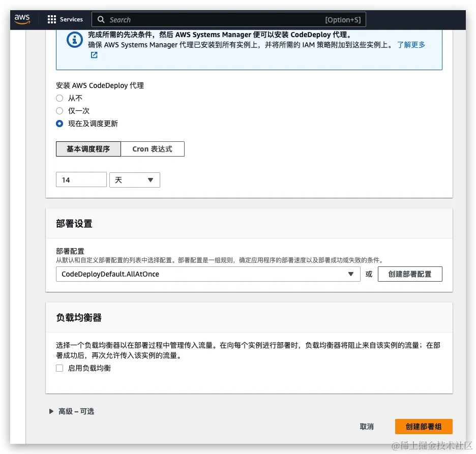The image size is (476, 454).
Task: Open the 天 time unit dropdown
Action: click(134, 179)
